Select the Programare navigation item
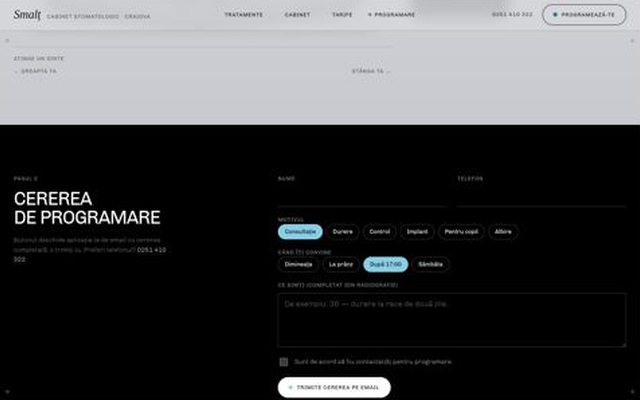Image resolution: width=640 pixels, height=400 pixels. pyautogui.click(x=391, y=15)
